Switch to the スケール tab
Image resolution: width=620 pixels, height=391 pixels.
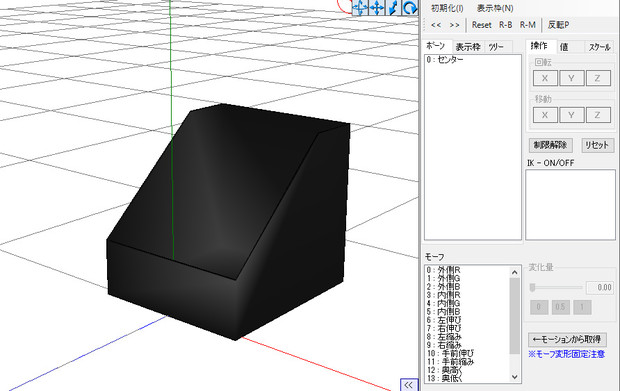[599, 47]
